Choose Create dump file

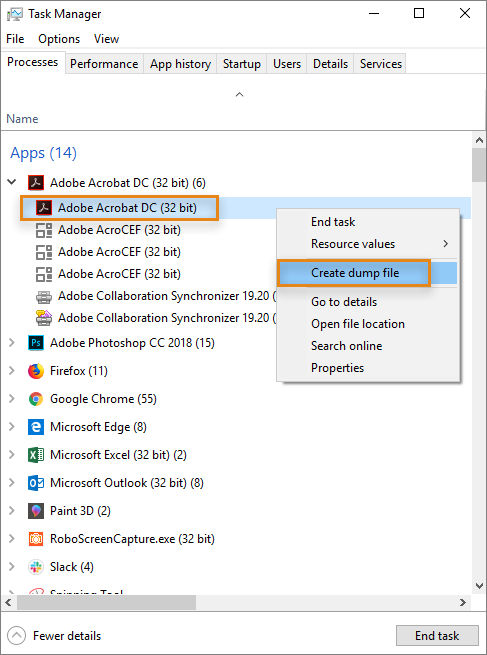coord(368,273)
